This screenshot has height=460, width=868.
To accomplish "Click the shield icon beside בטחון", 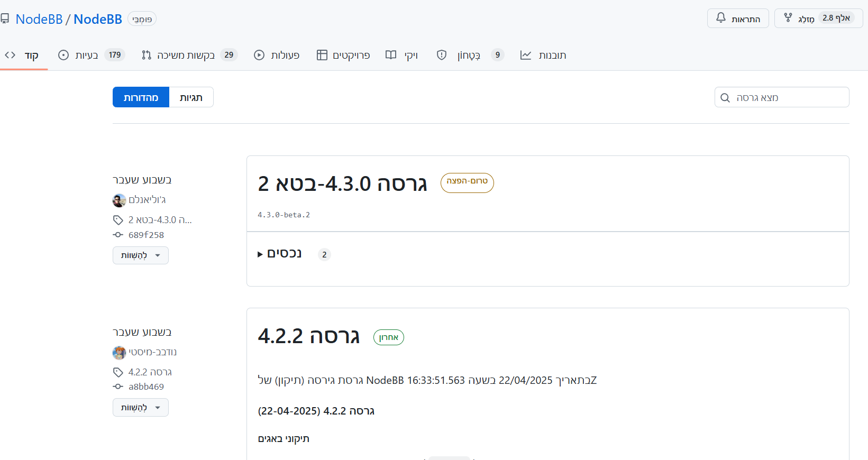I will (442, 55).
